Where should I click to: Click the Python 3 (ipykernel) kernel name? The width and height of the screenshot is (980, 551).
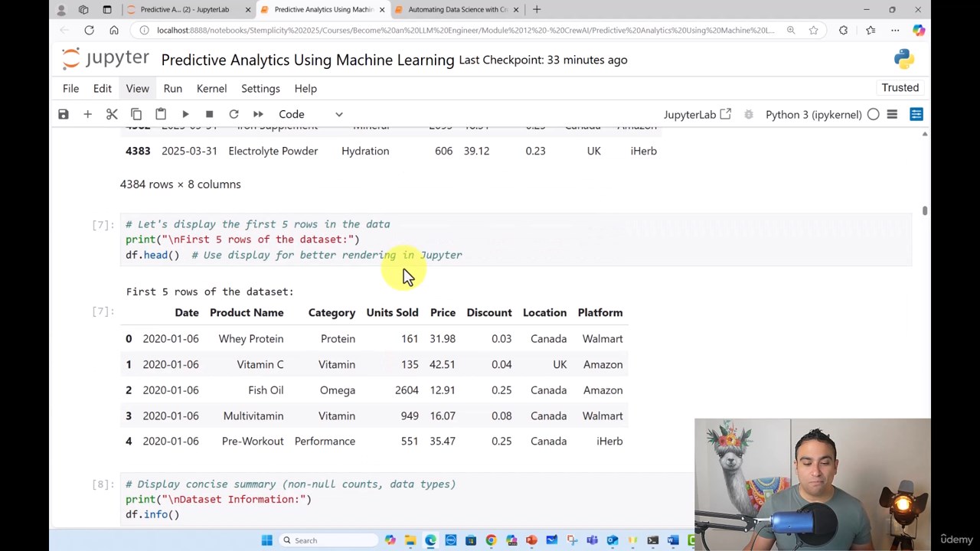coord(814,114)
